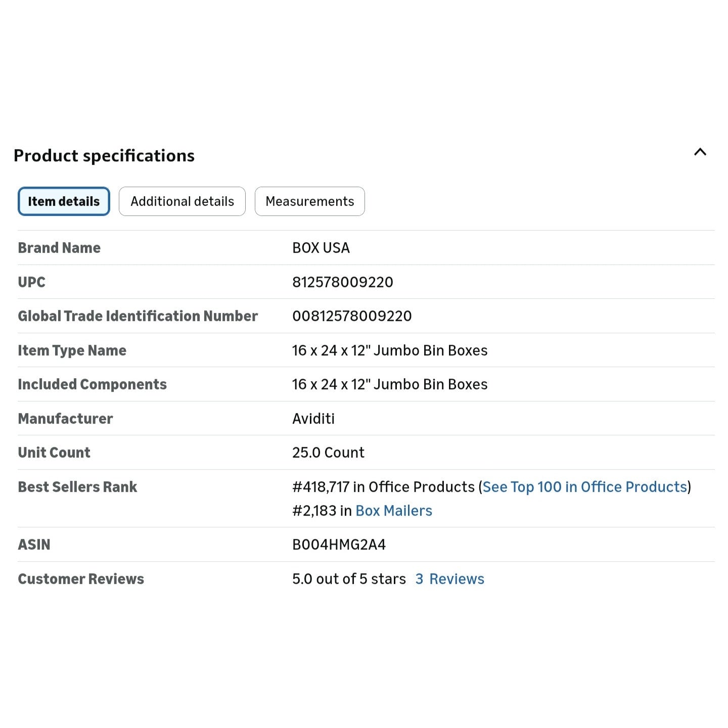Image resolution: width=728 pixels, height=728 pixels.
Task: Click the Aviditi manufacturer value
Action: coord(313,419)
